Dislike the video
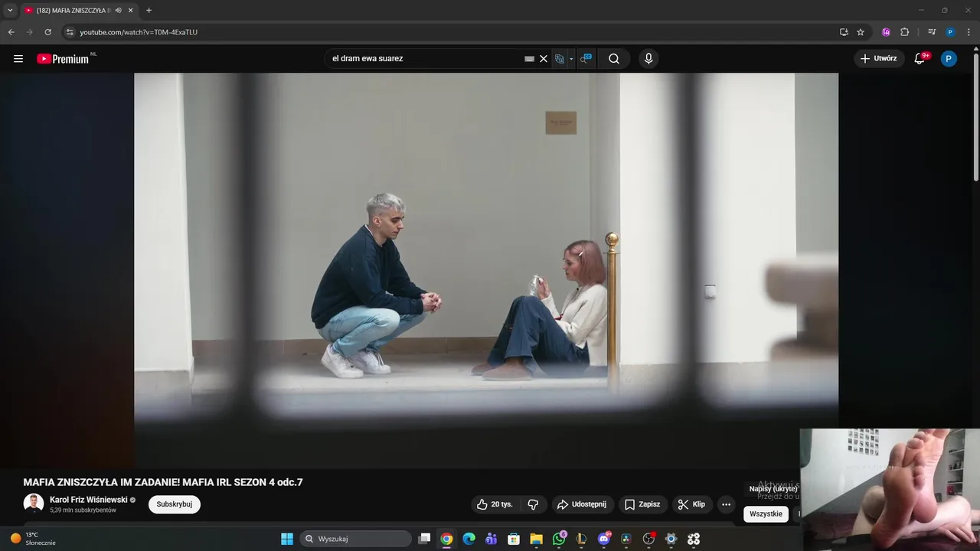Viewport: 980px width, 551px height. [x=534, y=504]
